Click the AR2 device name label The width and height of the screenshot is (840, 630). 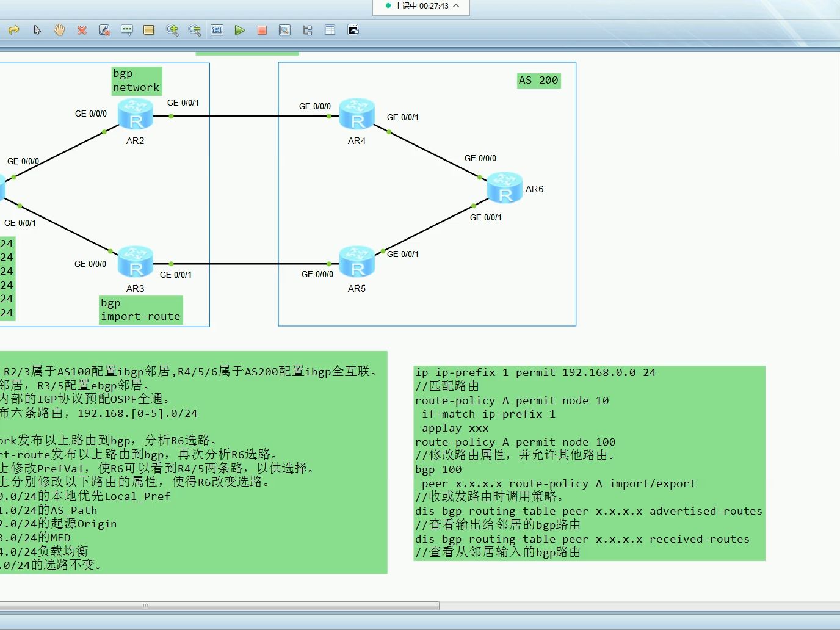pyautogui.click(x=136, y=141)
